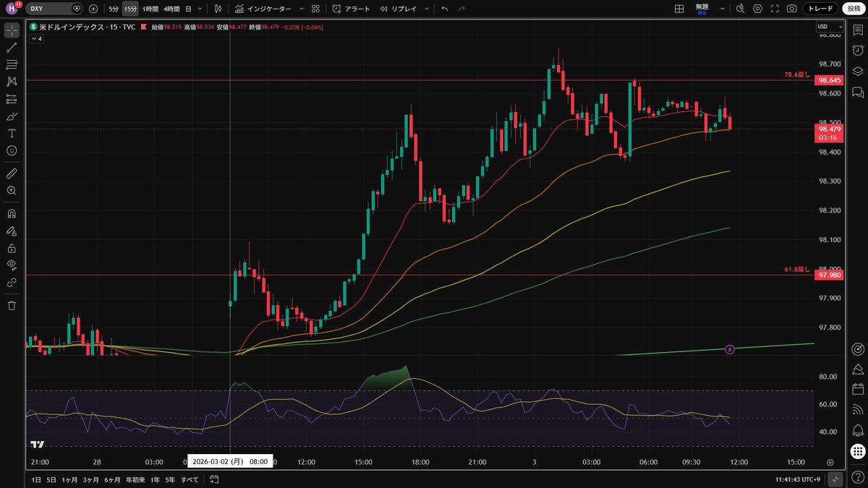Switch to the 5分 interval
This screenshot has height=488, width=868.
click(x=114, y=9)
